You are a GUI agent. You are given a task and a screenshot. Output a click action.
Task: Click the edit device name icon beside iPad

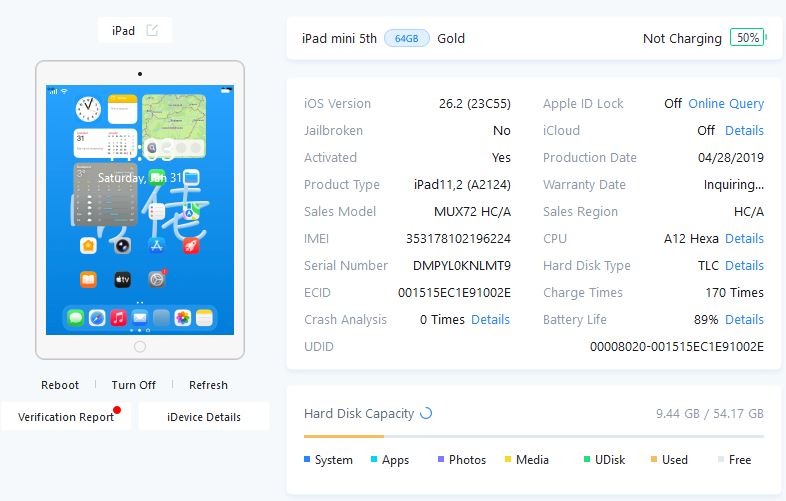click(152, 31)
